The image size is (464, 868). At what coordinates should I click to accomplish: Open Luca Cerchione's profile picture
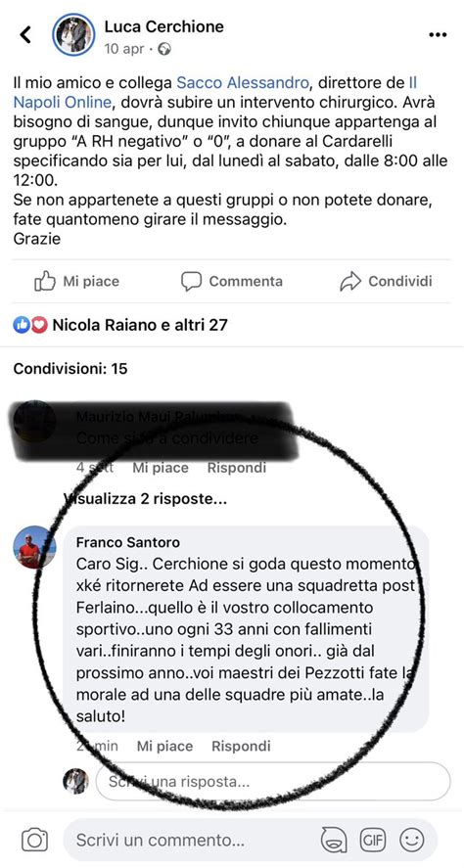pyautogui.click(x=73, y=34)
